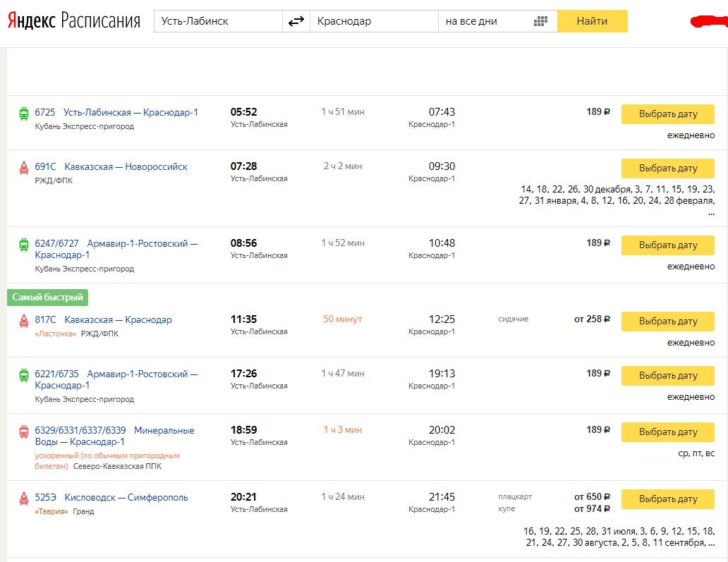Click the departure field Усть-Лабинск
This screenshot has height=562, width=728.
(x=217, y=21)
